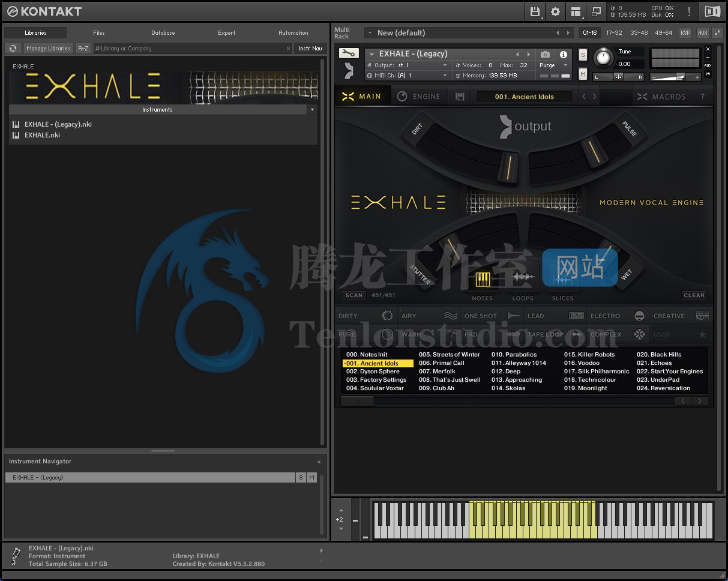Click the Instr Nav button
Screen dimensions: 728x581
(x=310, y=49)
